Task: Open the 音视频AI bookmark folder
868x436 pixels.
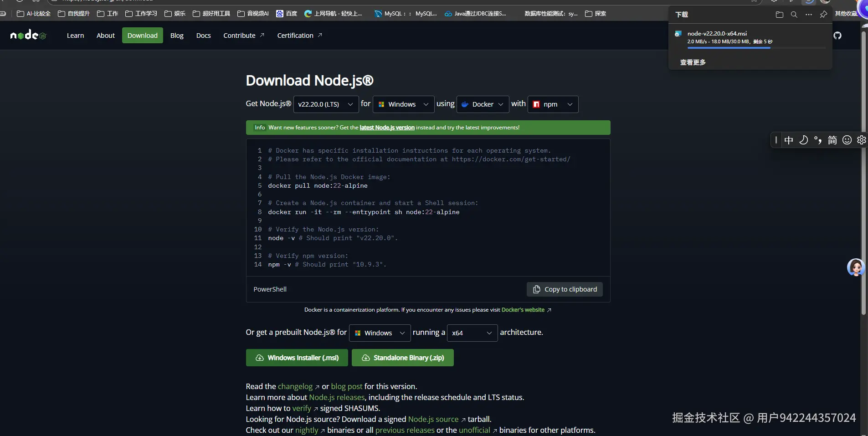Action: 253,14
